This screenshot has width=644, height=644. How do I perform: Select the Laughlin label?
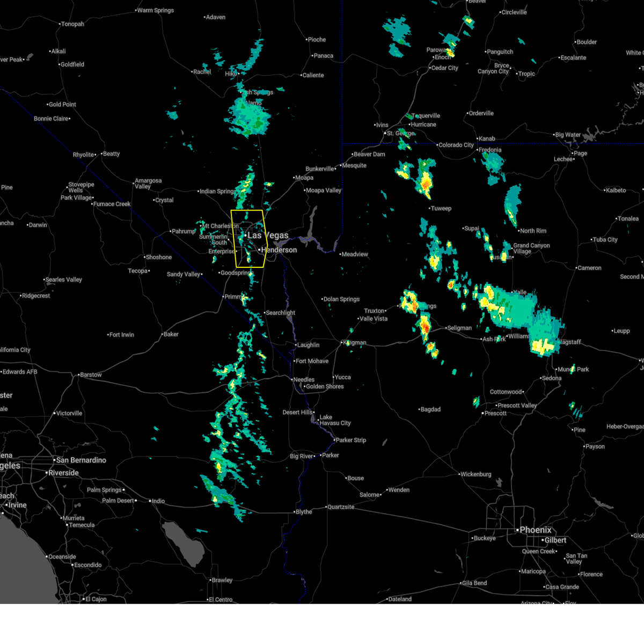(308, 345)
